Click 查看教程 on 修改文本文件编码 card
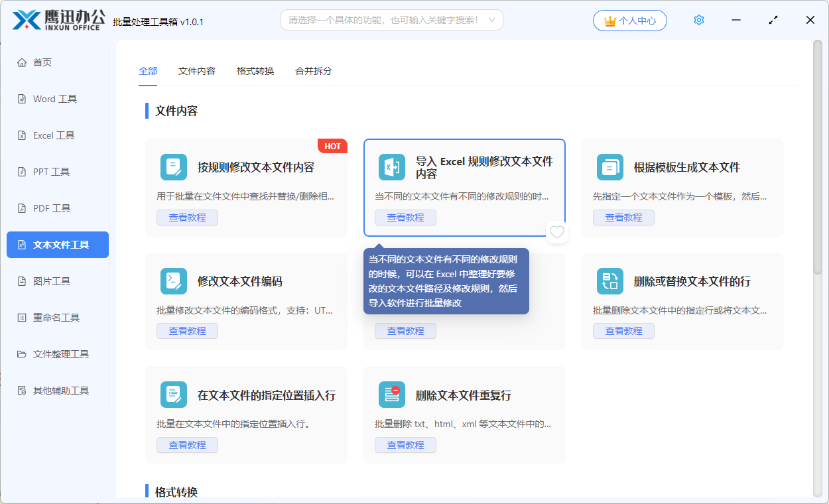Image resolution: width=829 pixels, height=504 pixels. [187, 330]
